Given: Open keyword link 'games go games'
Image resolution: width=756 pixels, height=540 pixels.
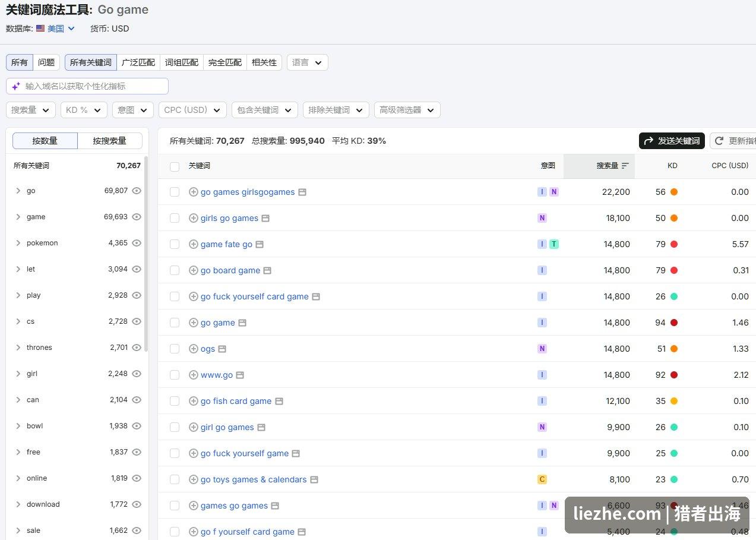Looking at the screenshot, I should (x=234, y=506).
